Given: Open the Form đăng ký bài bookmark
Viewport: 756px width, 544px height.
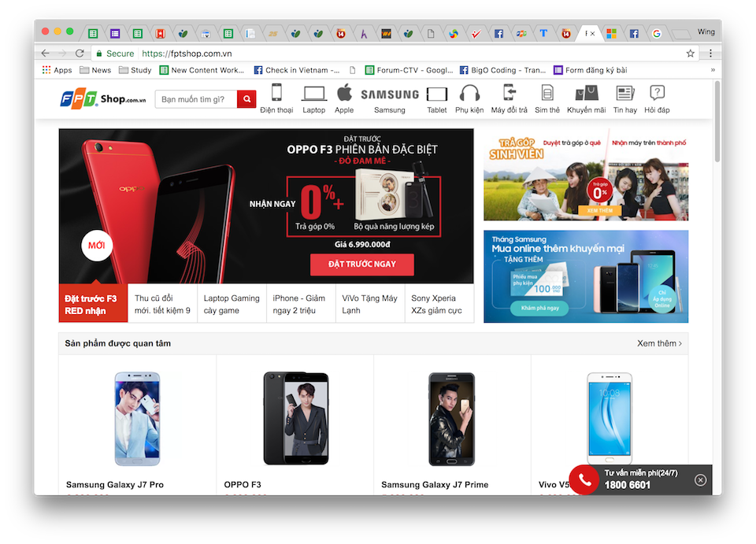Looking at the screenshot, I should coord(591,70).
